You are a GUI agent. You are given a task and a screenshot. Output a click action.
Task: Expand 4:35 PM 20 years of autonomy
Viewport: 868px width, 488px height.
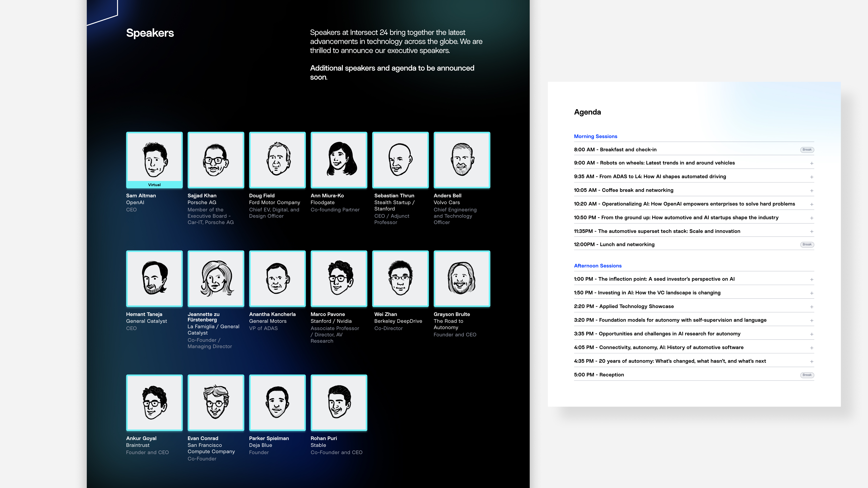tap(812, 361)
